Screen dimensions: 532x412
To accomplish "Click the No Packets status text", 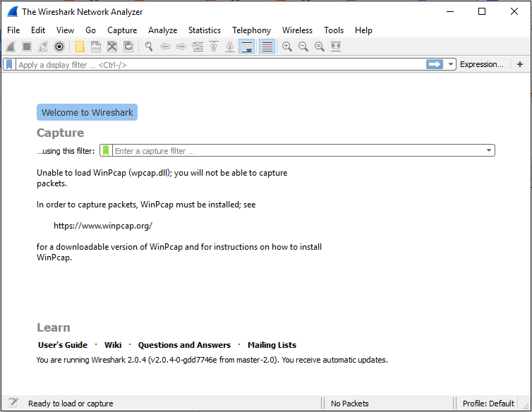I will pos(350,403).
